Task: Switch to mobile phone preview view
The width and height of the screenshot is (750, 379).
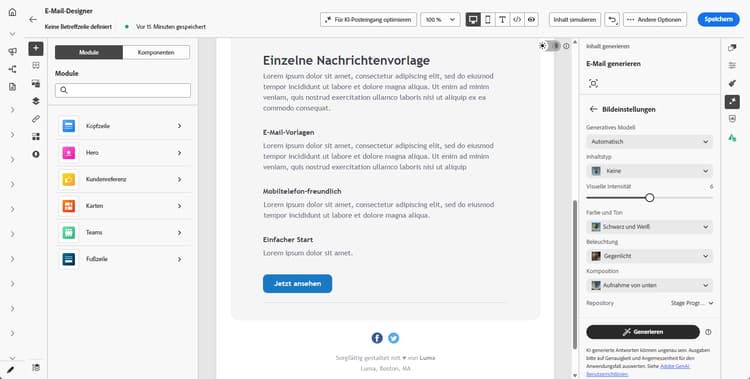Action: pos(488,20)
